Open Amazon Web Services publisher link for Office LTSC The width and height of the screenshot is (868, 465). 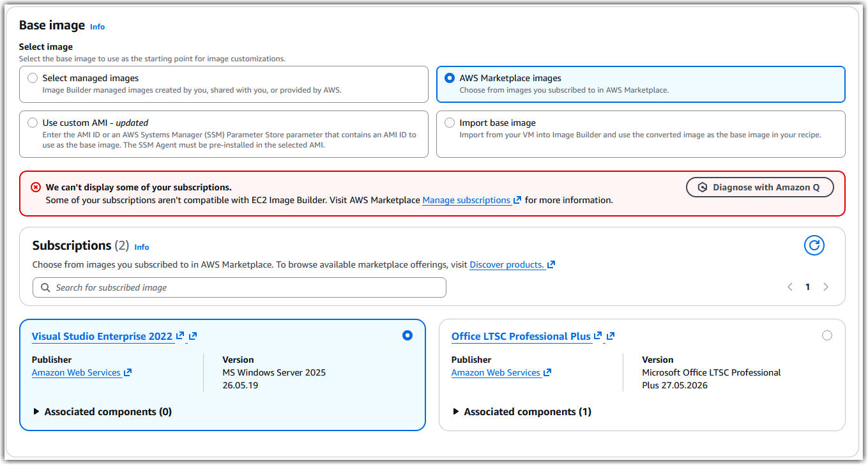click(x=496, y=372)
